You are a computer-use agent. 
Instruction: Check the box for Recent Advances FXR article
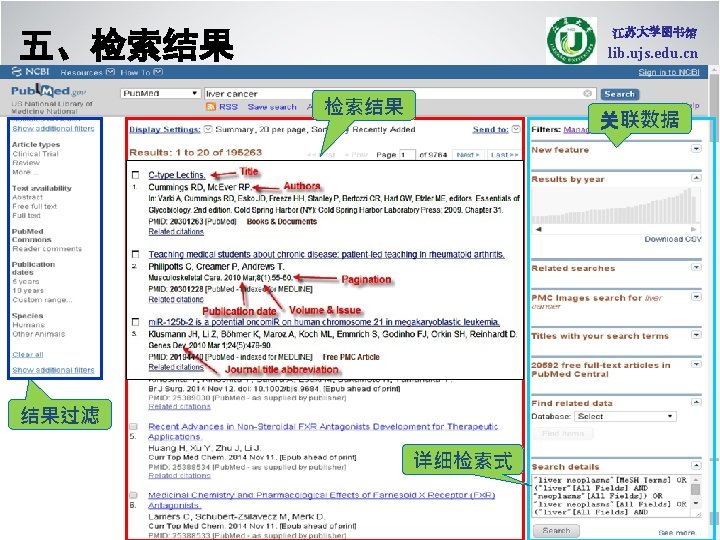pyautogui.click(x=133, y=427)
